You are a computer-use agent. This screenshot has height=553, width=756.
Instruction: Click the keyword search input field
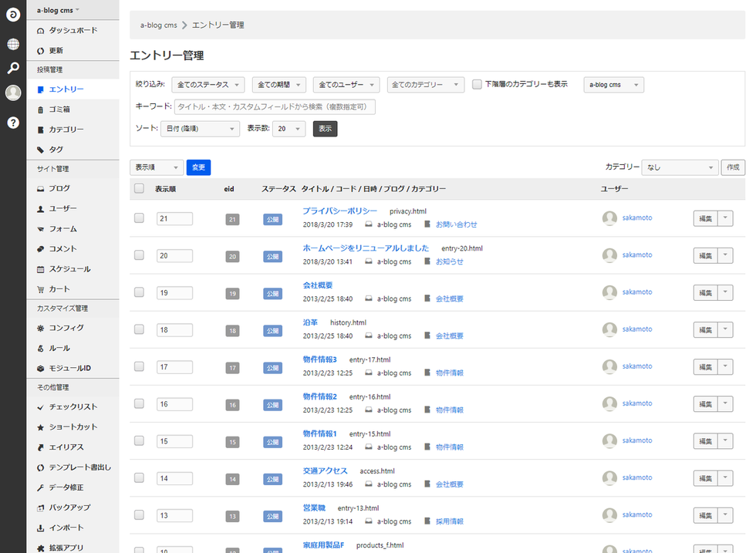tap(275, 106)
